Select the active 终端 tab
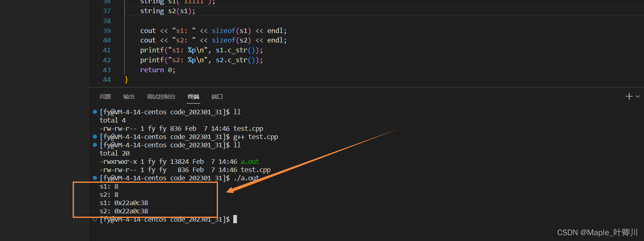This screenshot has width=644, height=241. click(x=193, y=97)
